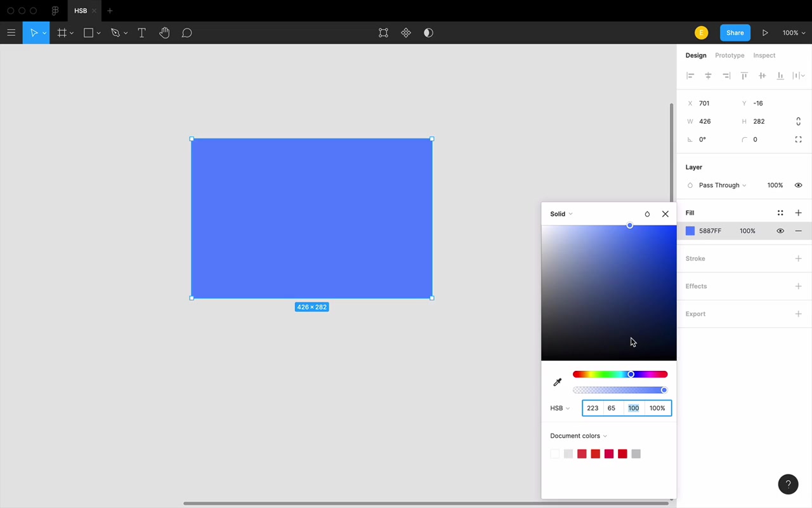The image size is (812, 508).
Task: Click the fill hex value 5887FF
Action: coord(710,231)
